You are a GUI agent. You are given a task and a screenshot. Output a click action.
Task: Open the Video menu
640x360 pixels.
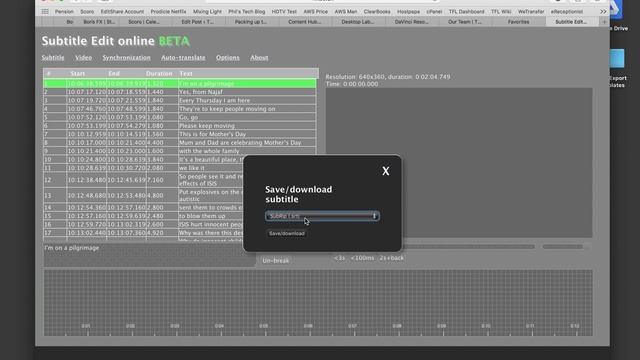83,58
